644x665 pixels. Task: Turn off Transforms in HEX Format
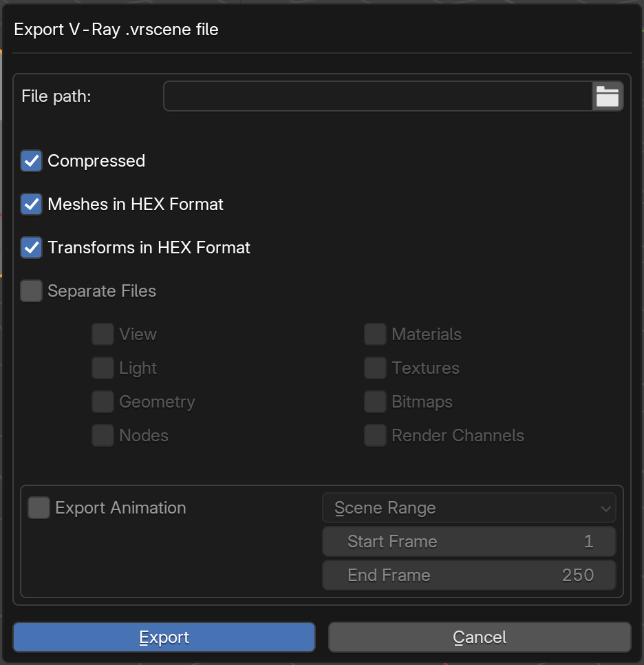[x=32, y=247]
